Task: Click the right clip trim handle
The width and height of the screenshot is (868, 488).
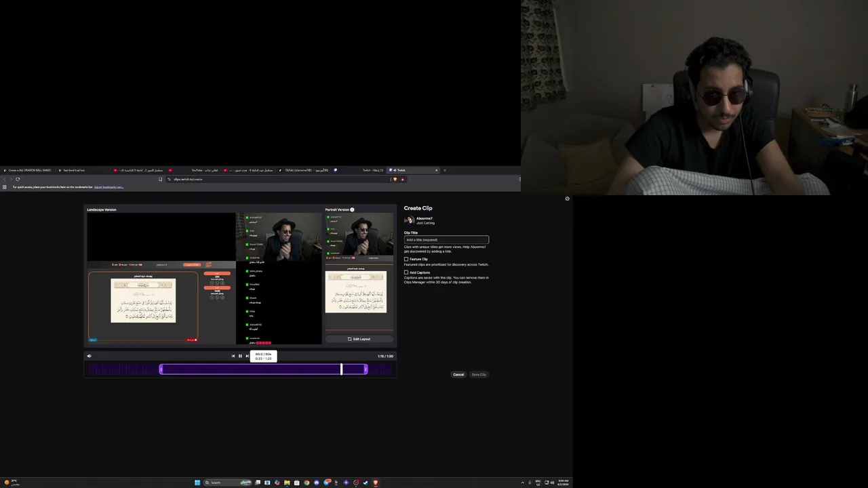Action: [x=366, y=369]
